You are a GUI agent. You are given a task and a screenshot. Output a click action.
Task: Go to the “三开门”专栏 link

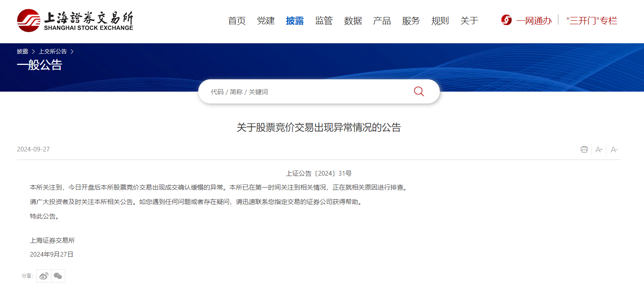(x=591, y=21)
